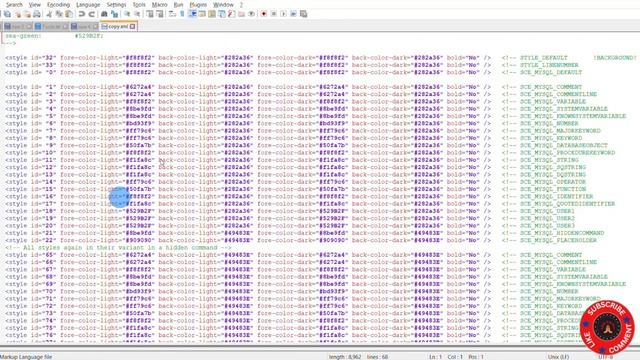Click the Close All toolbar icon
Viewport: 640px width, 360px height.
pyautogui.click(x=27, y=14)
